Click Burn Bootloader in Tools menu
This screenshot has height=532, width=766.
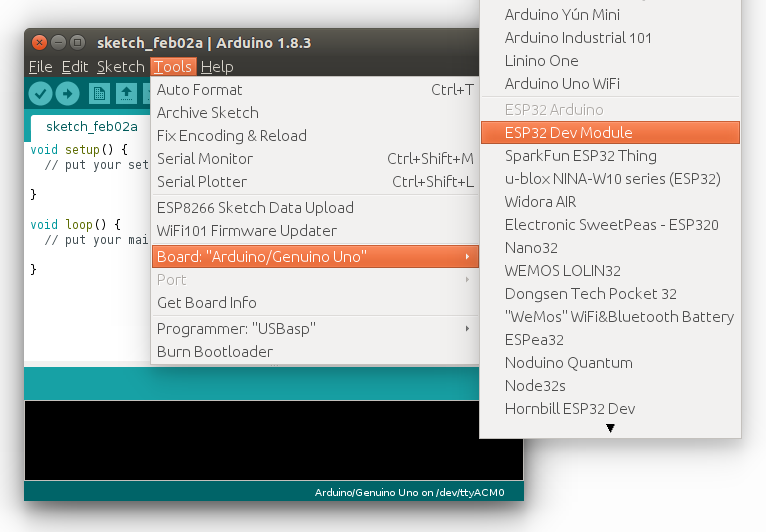click(215, 352)
